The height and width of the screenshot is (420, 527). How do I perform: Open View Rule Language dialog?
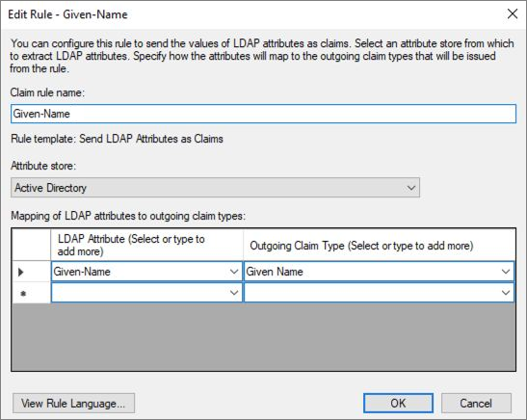[x=73, y=403]
